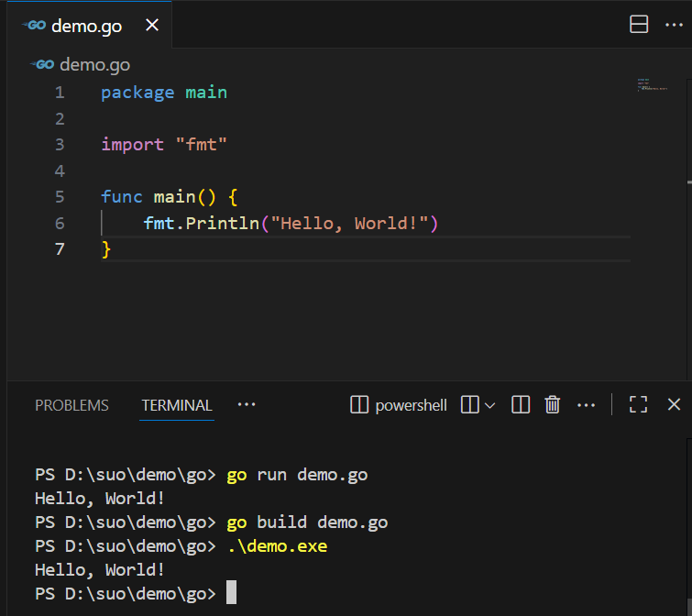This screenshot has height=616, width=692.
Task: Switch to the PROBLEMS panel tab
Action: click(x=71, y=405)
